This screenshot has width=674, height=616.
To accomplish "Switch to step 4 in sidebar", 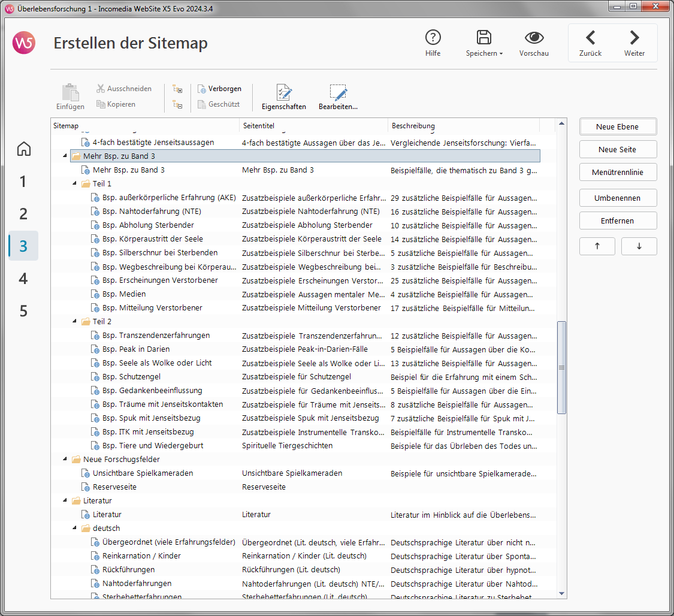I will [23, 279].
